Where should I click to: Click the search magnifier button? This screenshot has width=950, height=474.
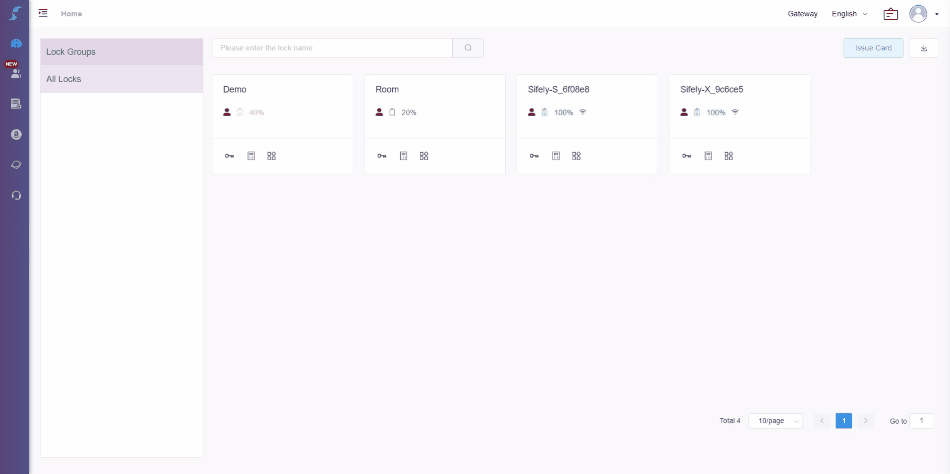click(x=468, y=48)
